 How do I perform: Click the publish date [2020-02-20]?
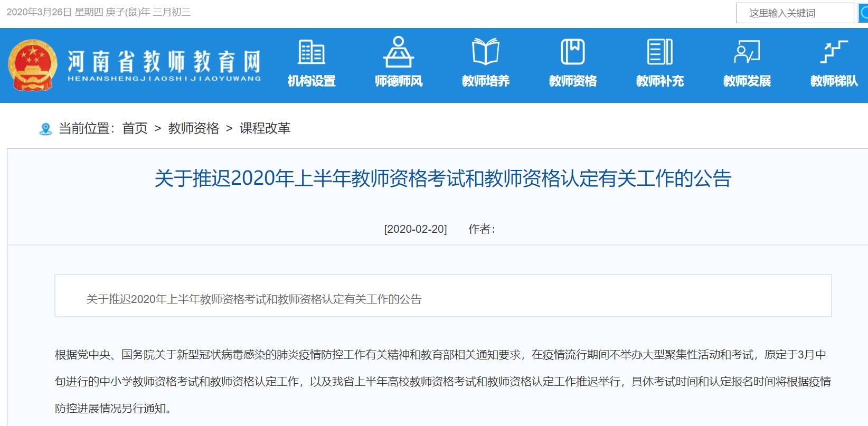click(416, 229)
